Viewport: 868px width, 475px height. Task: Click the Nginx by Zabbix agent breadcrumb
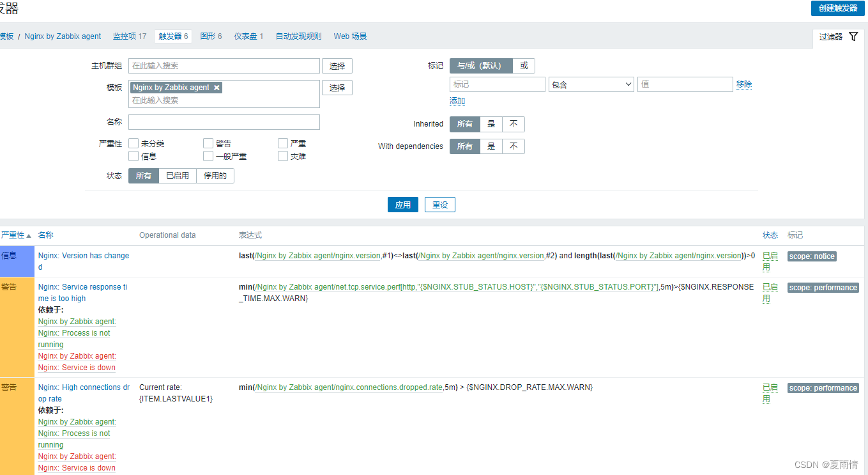[63, 36]
